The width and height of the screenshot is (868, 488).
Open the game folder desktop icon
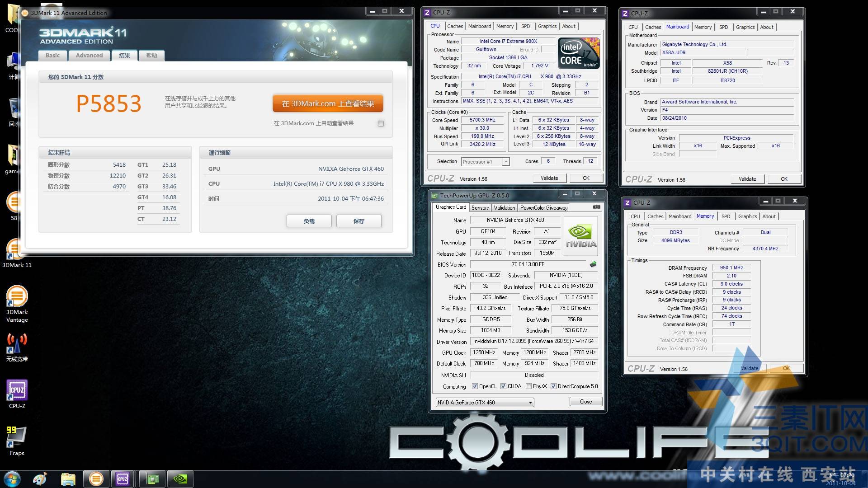(12, 158)
